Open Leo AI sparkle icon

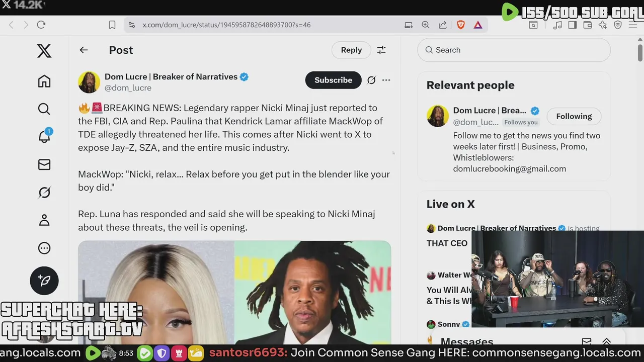[603, 25]
